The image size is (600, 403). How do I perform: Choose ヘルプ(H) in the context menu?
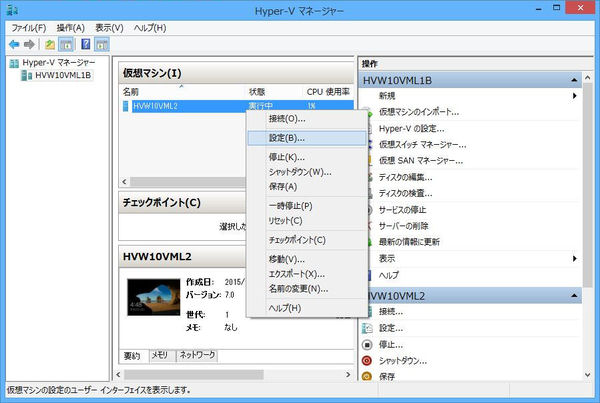pos(307,308)
